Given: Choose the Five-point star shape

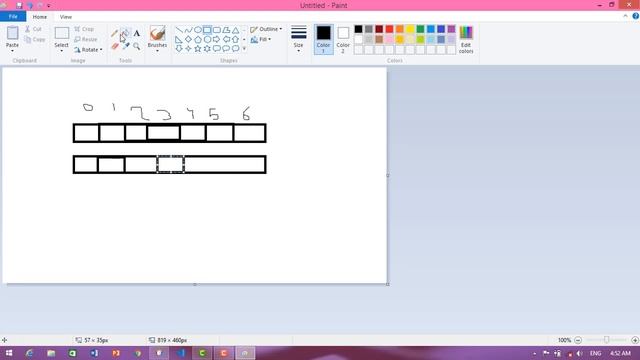Looking at the screenshot, I should (198, 49).
